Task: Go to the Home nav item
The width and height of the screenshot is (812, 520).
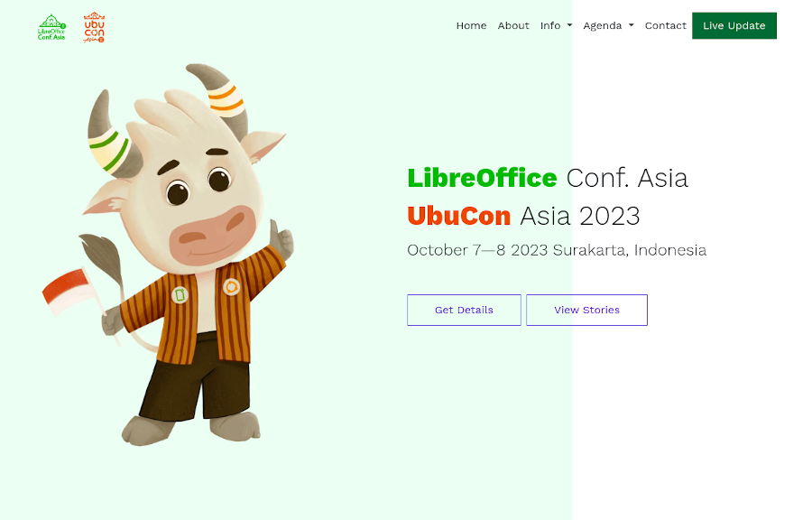Action: point(471,25)
